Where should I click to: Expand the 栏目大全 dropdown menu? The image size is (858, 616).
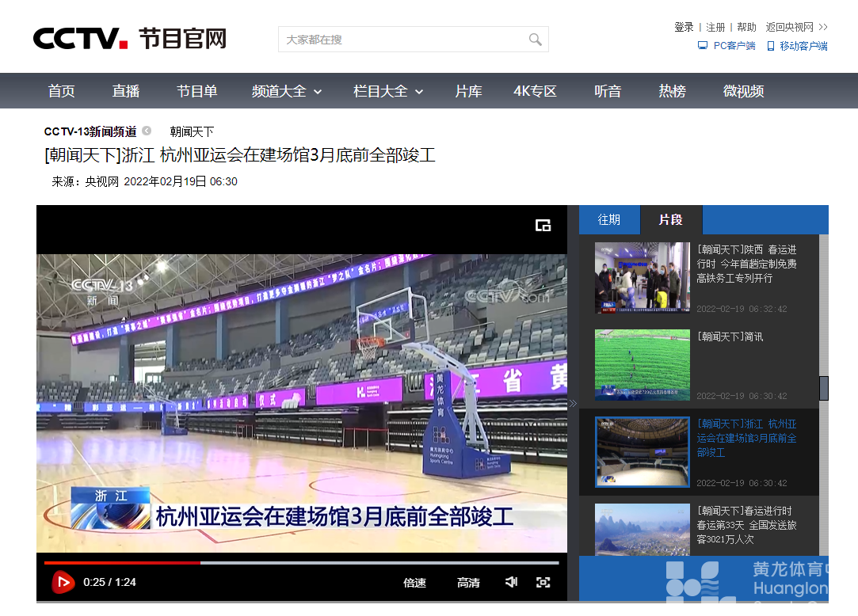pos(387,90)
